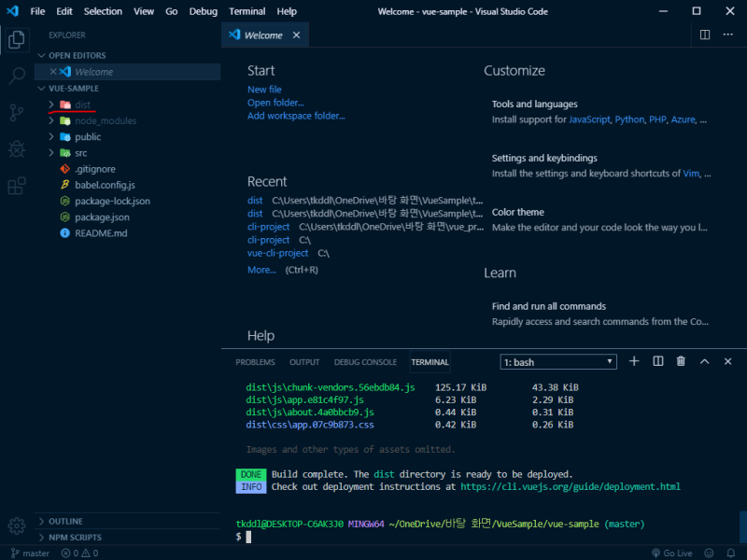Open the Debug menu
This screenshot has height=560, width=747.
[203, 11]
